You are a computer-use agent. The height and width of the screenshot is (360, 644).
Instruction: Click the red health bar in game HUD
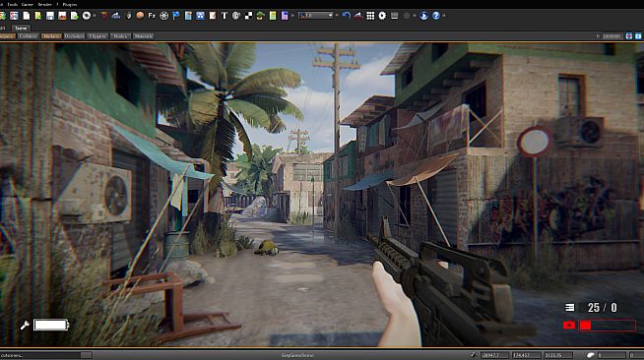[607, 326]
